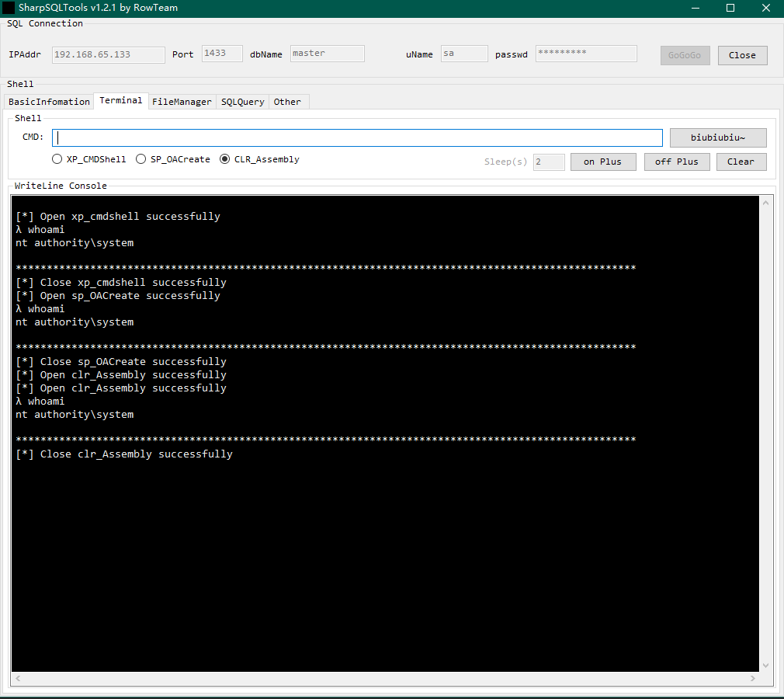Switch to the SQLQuery tab

pyautogui.click(x=242, y=102)
